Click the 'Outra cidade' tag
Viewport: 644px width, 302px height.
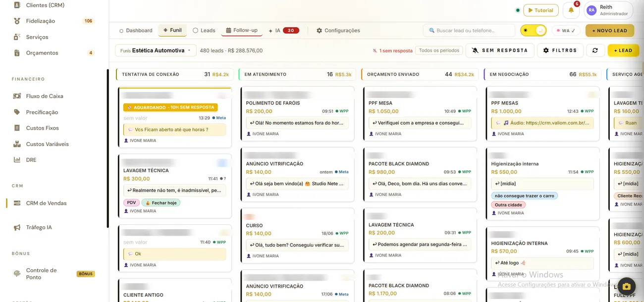[508, 204]
